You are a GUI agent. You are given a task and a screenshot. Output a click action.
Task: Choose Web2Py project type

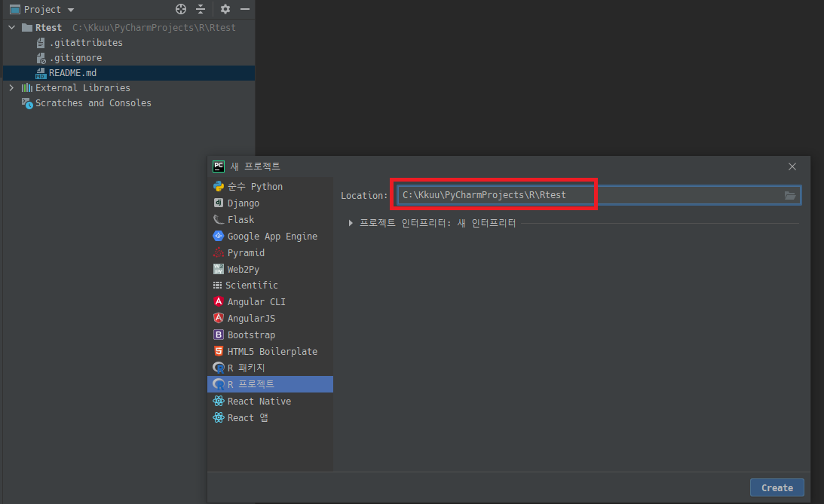click(x=270, y=269)
